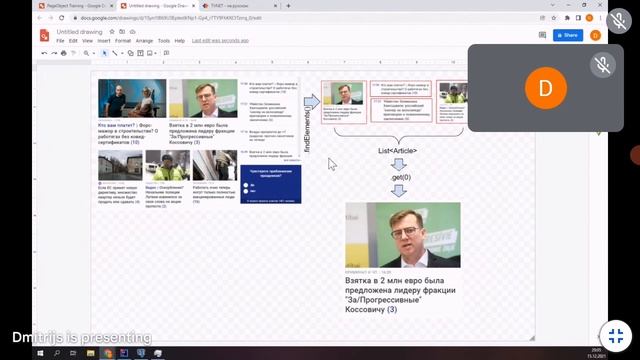Open a new browser tab with plus button
This screenshot has width=640, height=360.
coord(288,6)
